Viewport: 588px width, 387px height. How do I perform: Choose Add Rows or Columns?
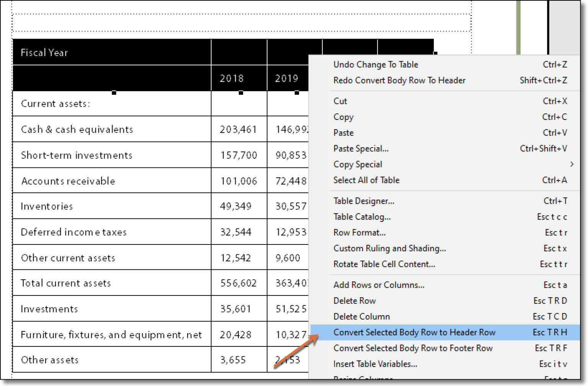pos(378,285)
